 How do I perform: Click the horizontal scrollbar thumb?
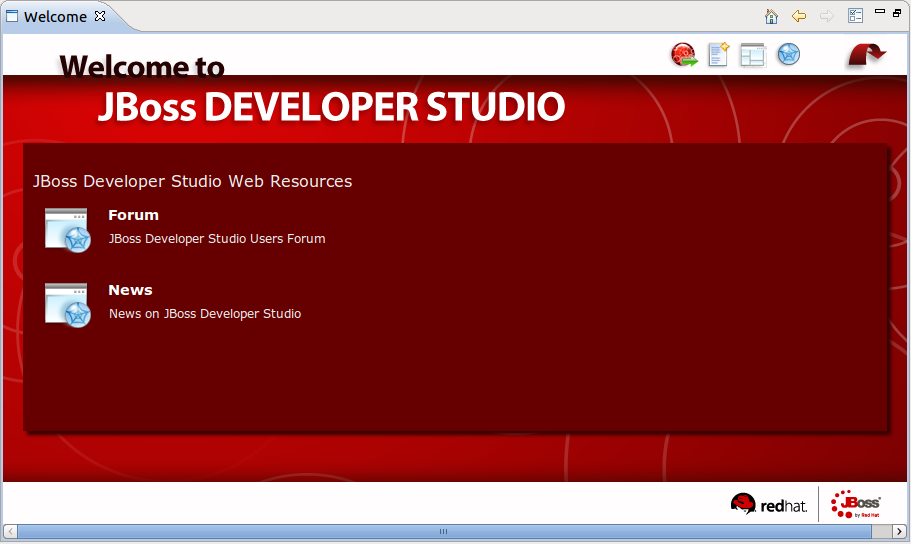(444, 531)
